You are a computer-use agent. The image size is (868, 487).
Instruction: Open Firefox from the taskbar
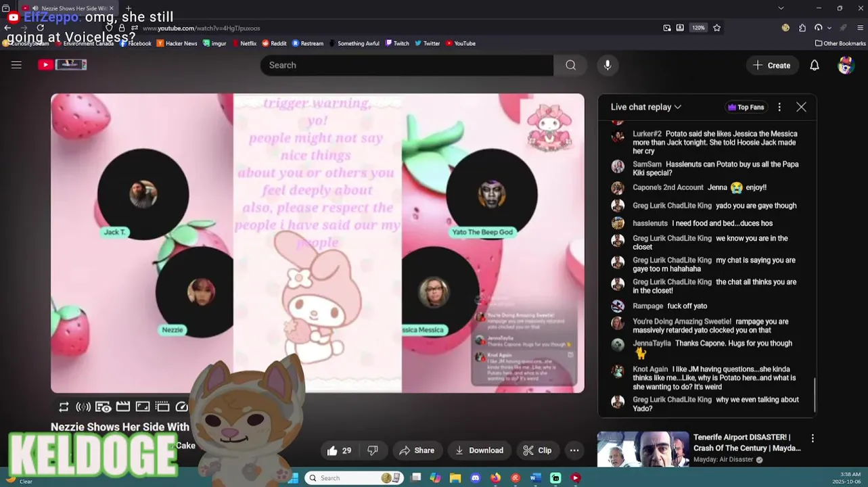[x=495, y=478]
